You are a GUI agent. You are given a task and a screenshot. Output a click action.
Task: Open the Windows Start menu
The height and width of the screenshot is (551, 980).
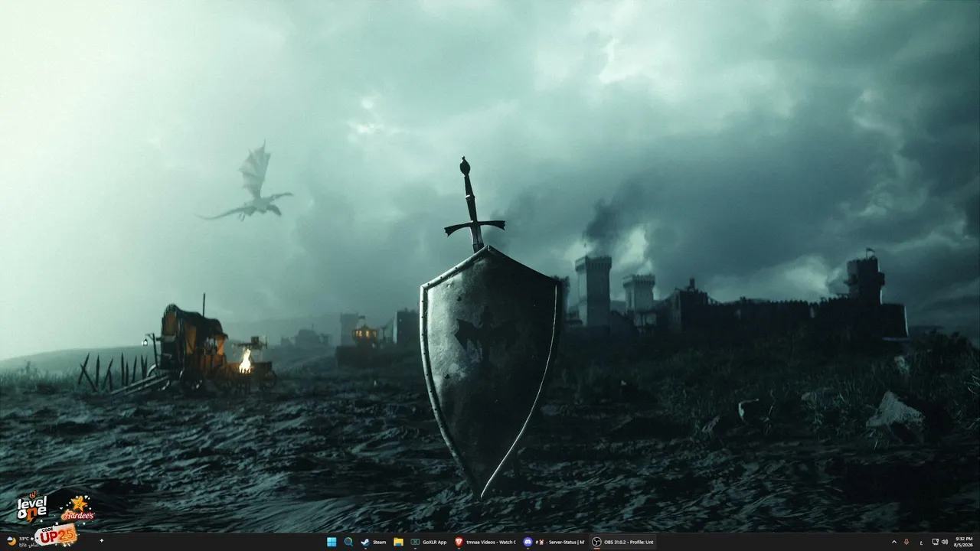coord(332,542)
